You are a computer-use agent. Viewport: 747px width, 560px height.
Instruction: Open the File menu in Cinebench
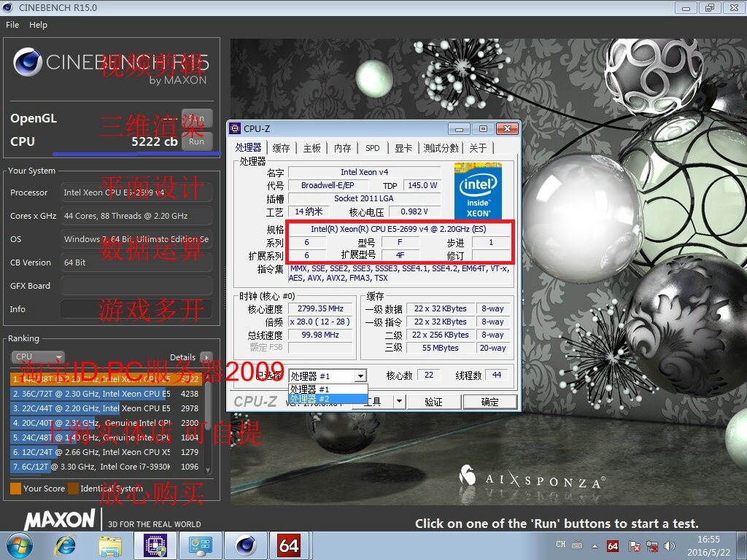pyautogui.click(x=12, y=25)
